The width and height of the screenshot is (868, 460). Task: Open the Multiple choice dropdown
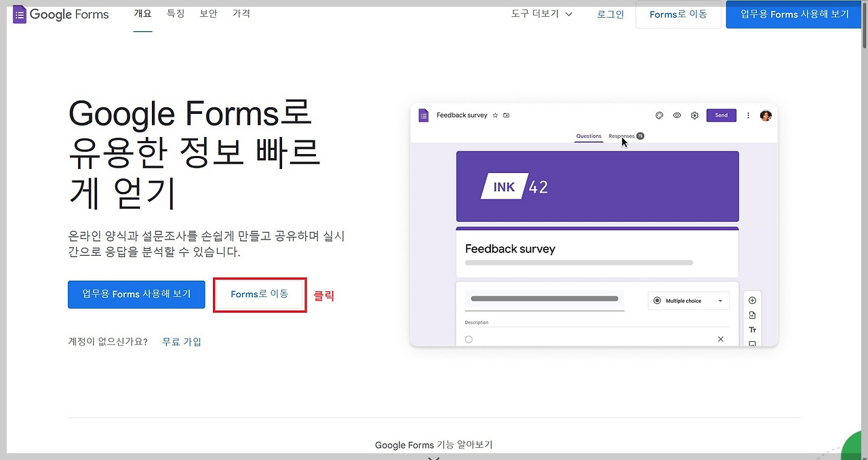tap(689, 301)
